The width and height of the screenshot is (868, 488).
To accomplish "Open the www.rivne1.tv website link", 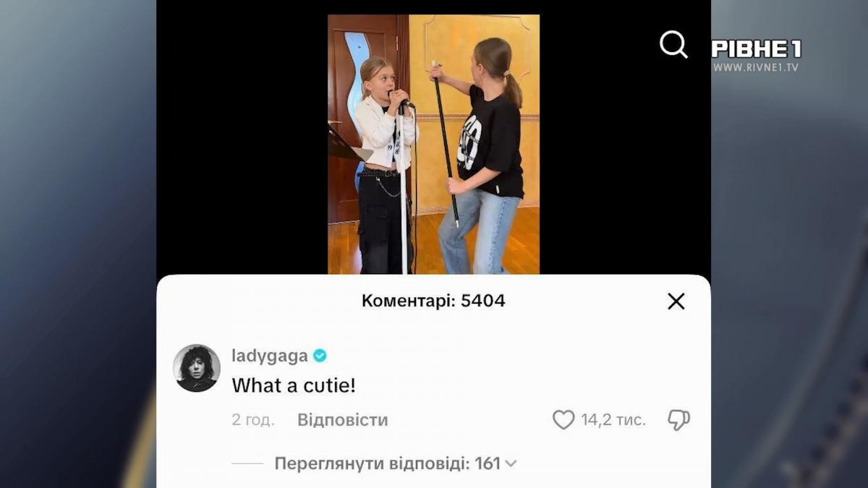I will [756, 67].
